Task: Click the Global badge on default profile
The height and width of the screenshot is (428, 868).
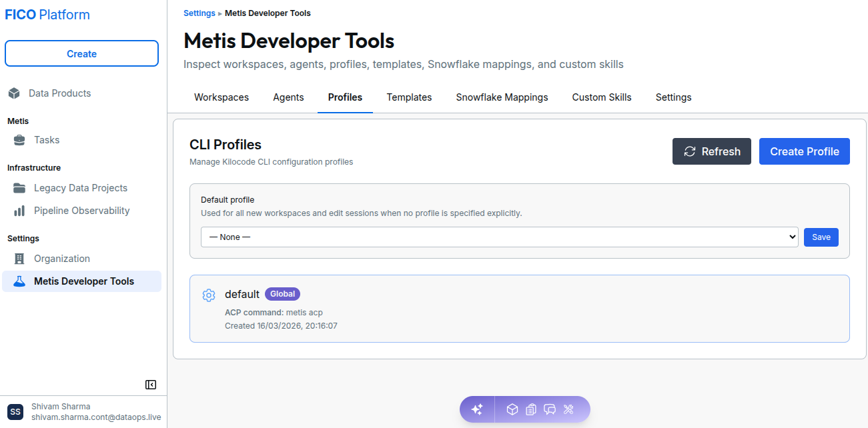Action: point(283,294)
